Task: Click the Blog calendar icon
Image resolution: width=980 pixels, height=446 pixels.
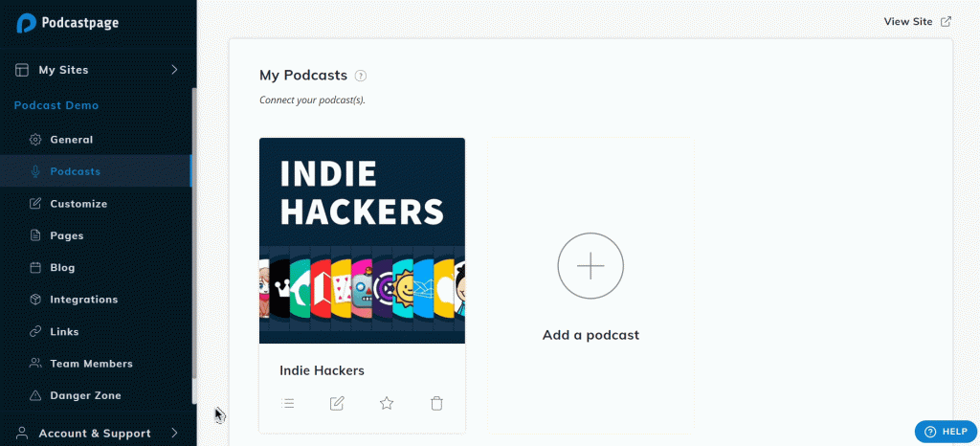Action: click(x=35, y=267)
